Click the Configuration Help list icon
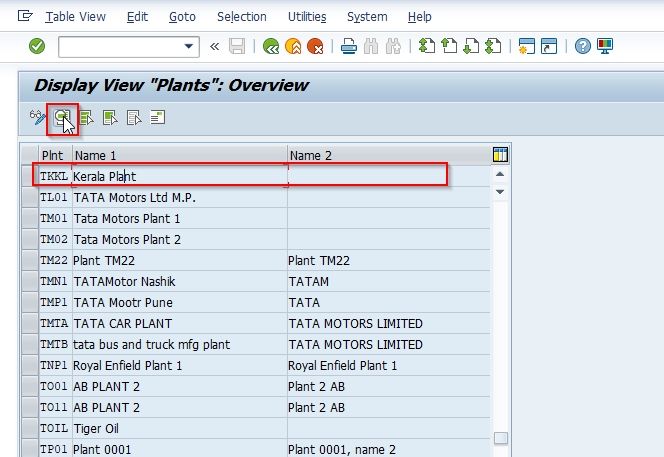 pyautogui.click(x=158, y=117)
